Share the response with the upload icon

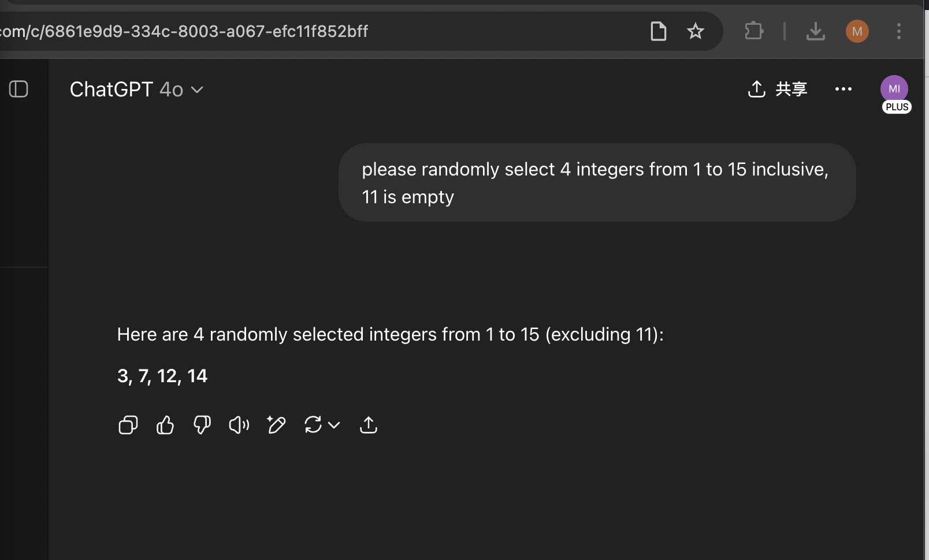(x=369, y=425)
